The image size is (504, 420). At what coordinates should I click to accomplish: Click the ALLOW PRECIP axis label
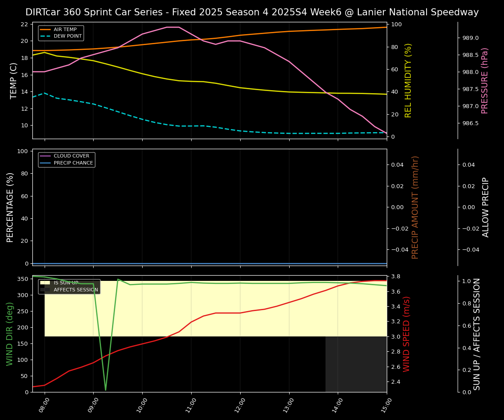(x=486, y=207)
